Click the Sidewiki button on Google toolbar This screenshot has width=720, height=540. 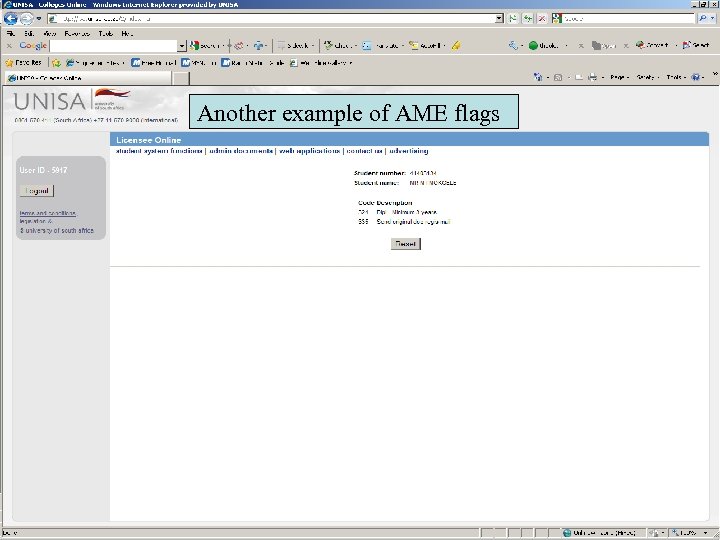tap(294, 45)
